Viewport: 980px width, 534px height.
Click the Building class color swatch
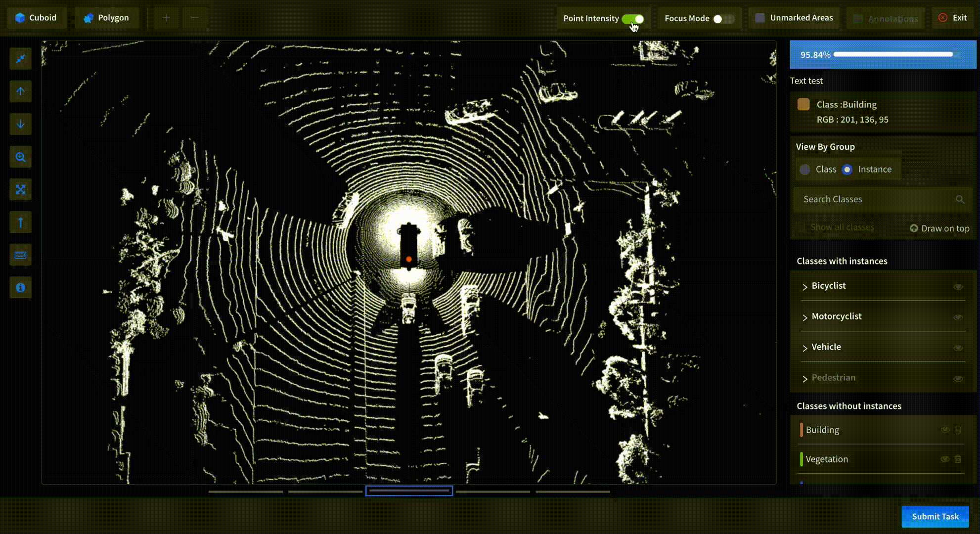point(803,104)
